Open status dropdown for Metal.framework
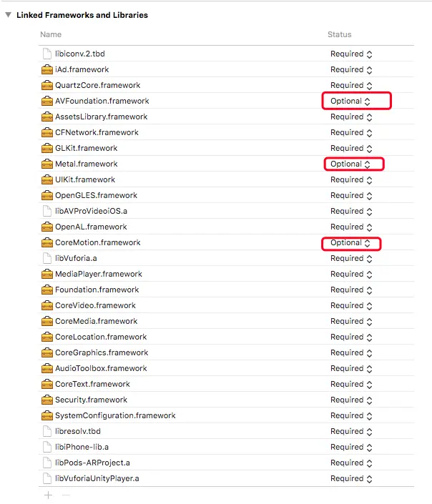This screenshot has width=432, height=504. click(350, 164)
